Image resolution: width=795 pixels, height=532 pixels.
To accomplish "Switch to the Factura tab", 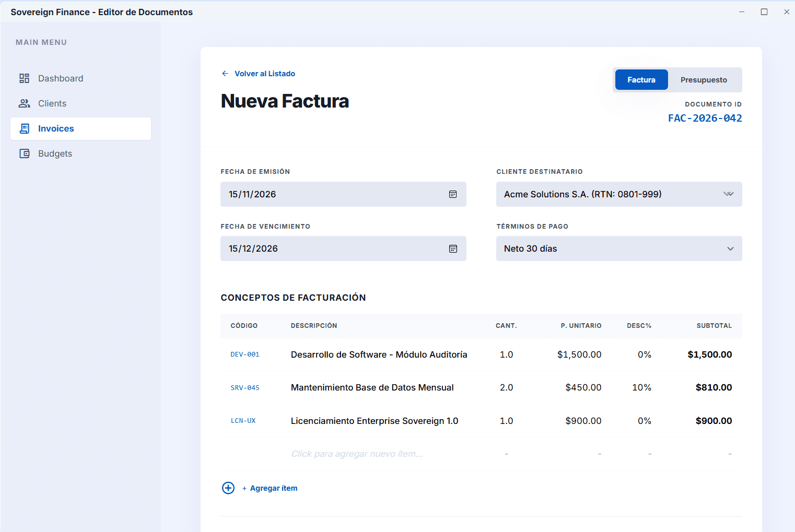I will [x=641, y=80].
